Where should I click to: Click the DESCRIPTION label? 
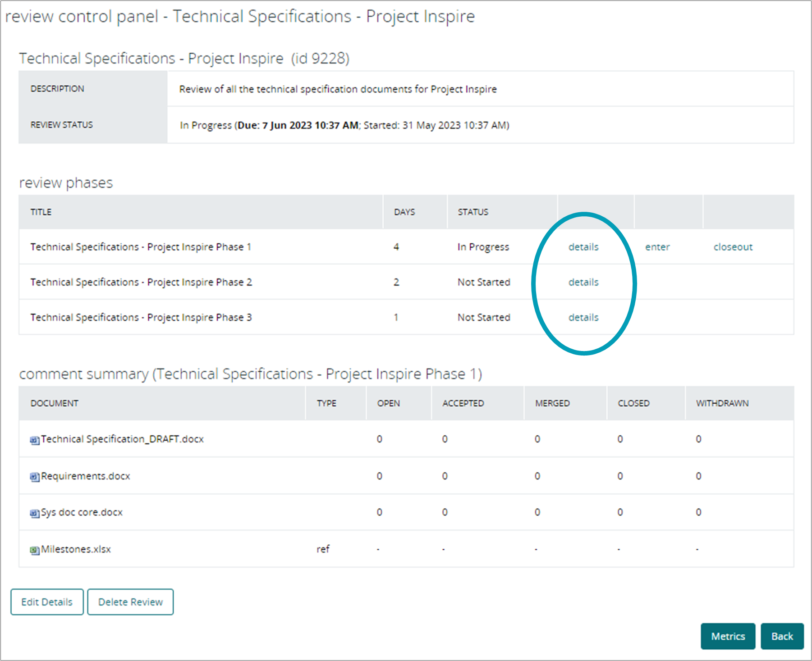[x=57, y=89]
